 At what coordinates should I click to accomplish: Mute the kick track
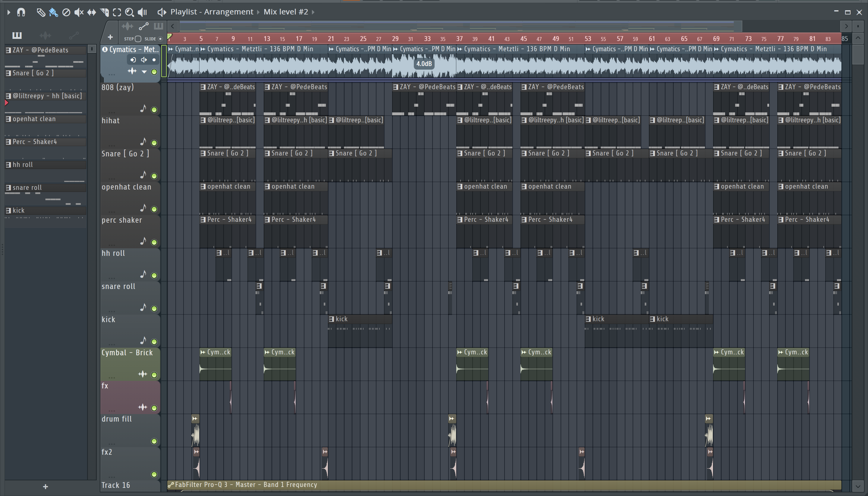click(x=154, y=342)
